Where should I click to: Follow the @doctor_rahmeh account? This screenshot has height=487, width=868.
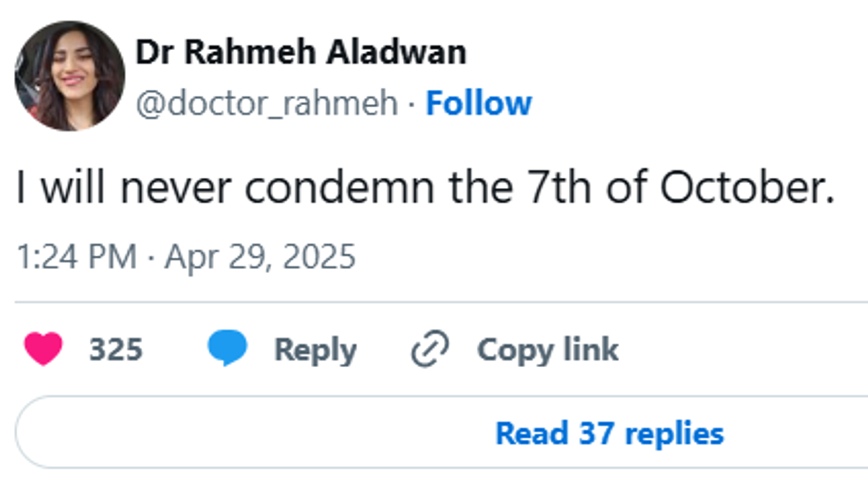pos(478,103)
